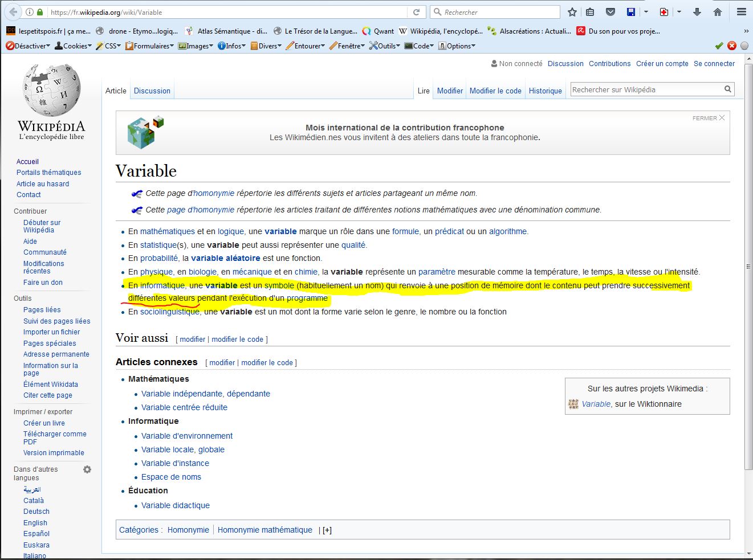Click the Se connecter link

point(714,64)
